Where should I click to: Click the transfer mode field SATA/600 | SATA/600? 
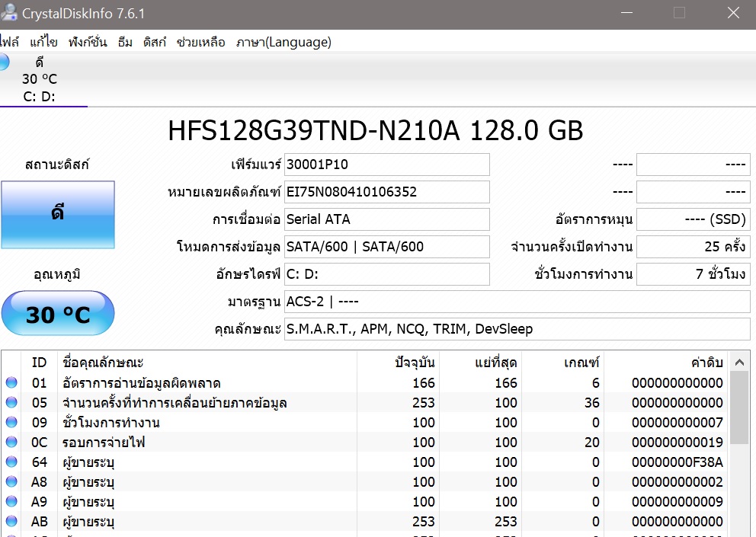[x=386, y=247]
